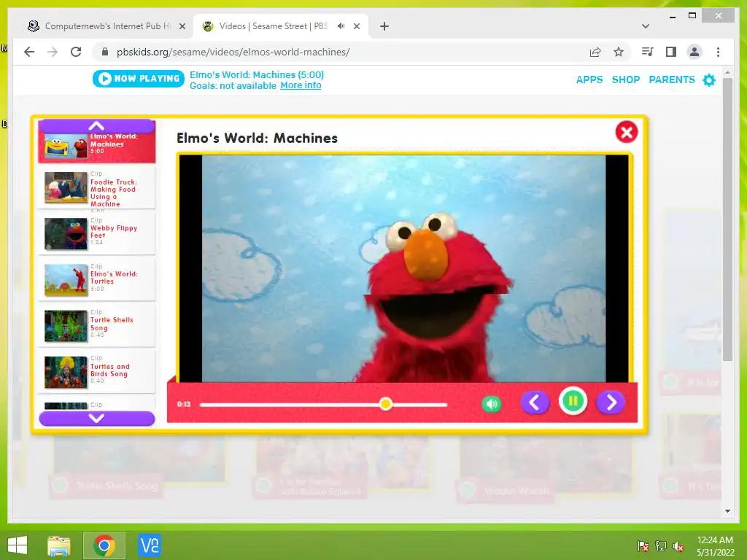Play Webby Flippy Feet clip
The width and height of the screenshot is (747, 560).
point(97,234)
